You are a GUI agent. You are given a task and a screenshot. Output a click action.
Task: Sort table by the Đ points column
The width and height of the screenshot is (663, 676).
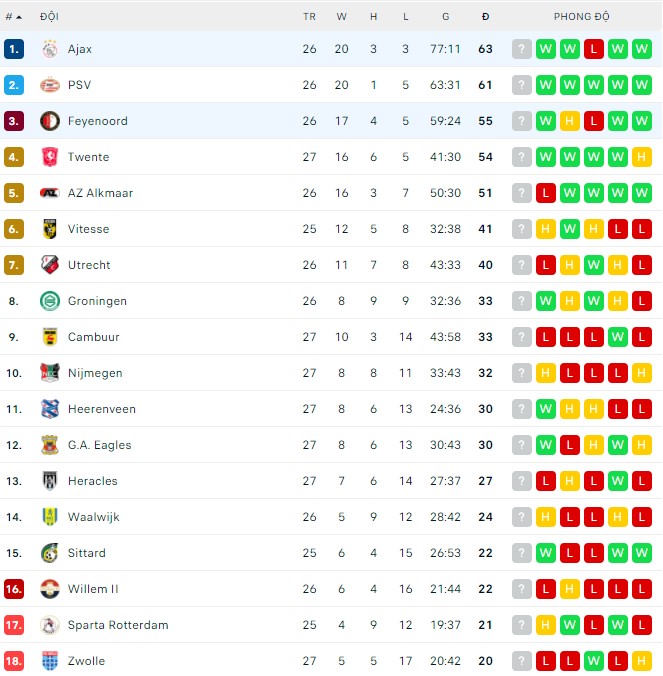point(485,17)
